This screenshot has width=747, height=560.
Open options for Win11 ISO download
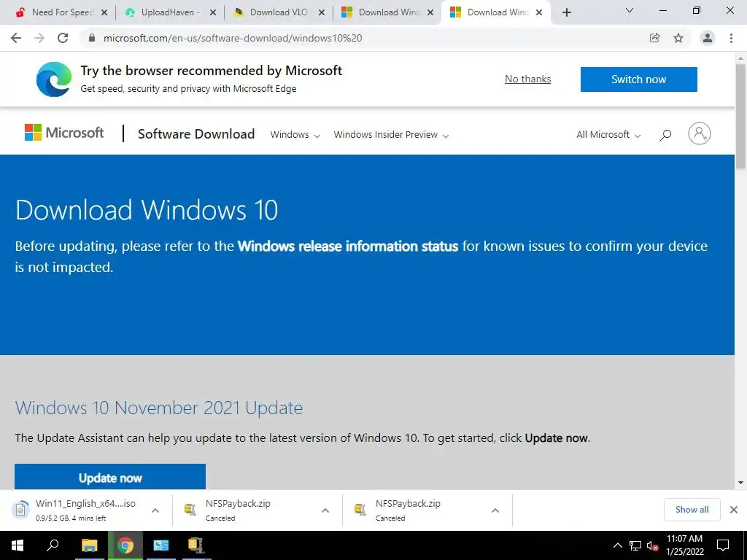click(155, 510)
